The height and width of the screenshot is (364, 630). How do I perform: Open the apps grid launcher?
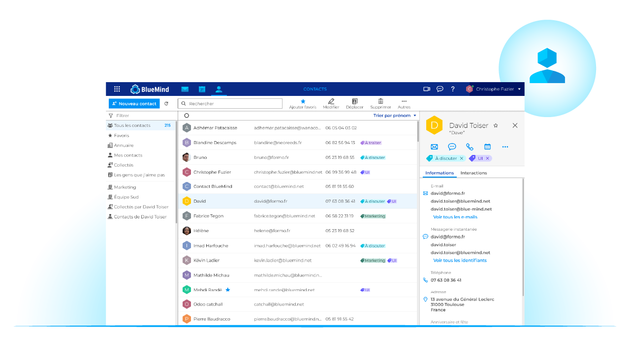pos(117,89)
